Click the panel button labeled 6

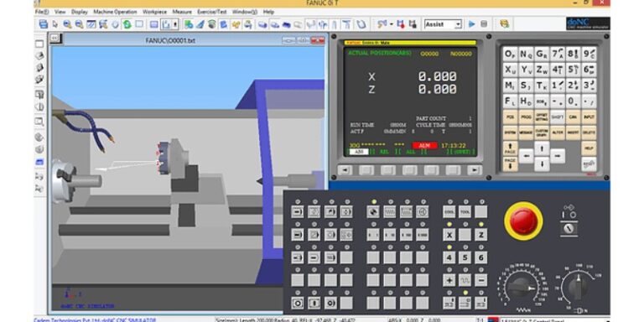click(481, 257)
